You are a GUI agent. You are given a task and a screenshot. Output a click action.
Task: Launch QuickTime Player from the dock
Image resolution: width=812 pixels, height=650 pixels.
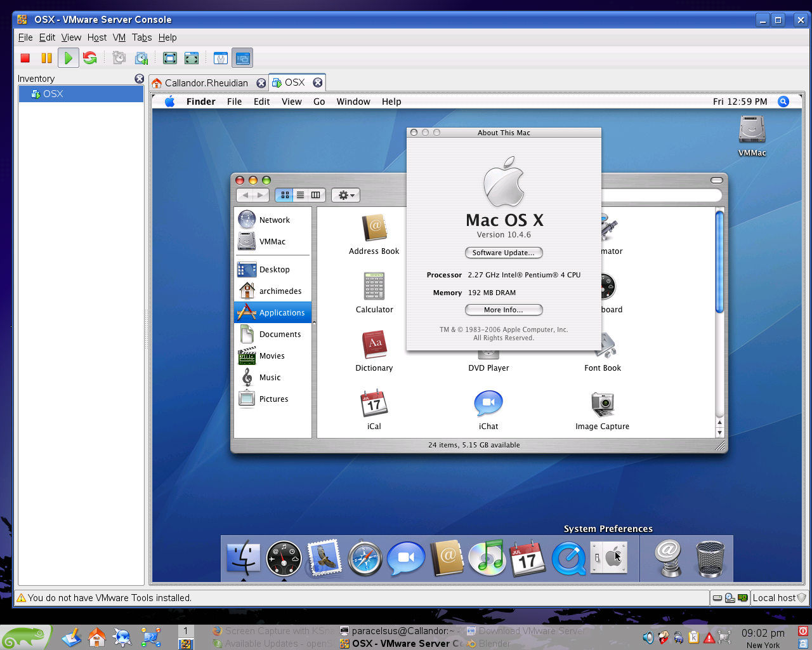pos(568,559)
